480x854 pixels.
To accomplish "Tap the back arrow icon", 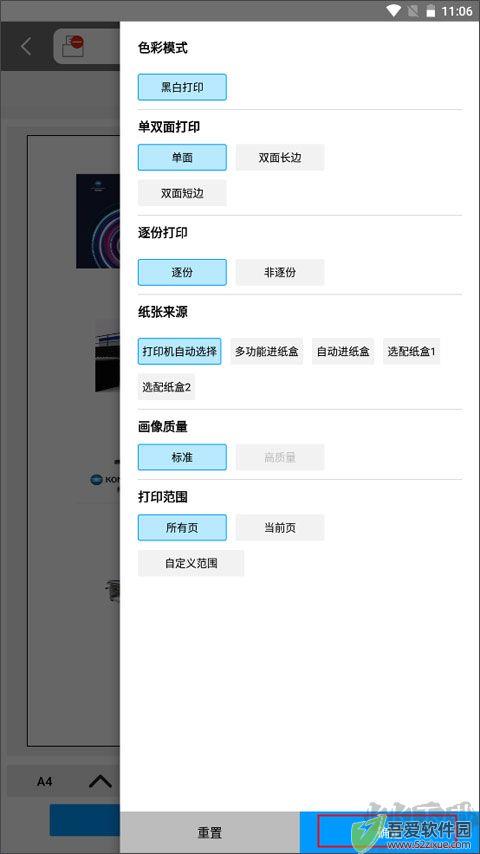I will pyautogui.click(x=26, y=47).
